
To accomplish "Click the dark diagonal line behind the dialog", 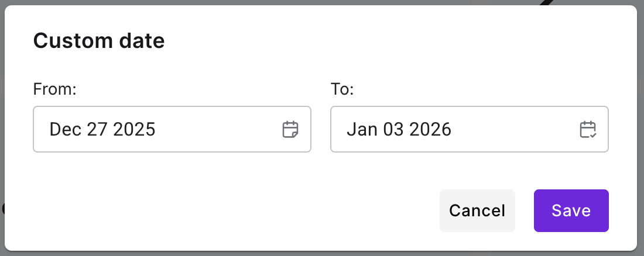I will (x=546, y=2).
